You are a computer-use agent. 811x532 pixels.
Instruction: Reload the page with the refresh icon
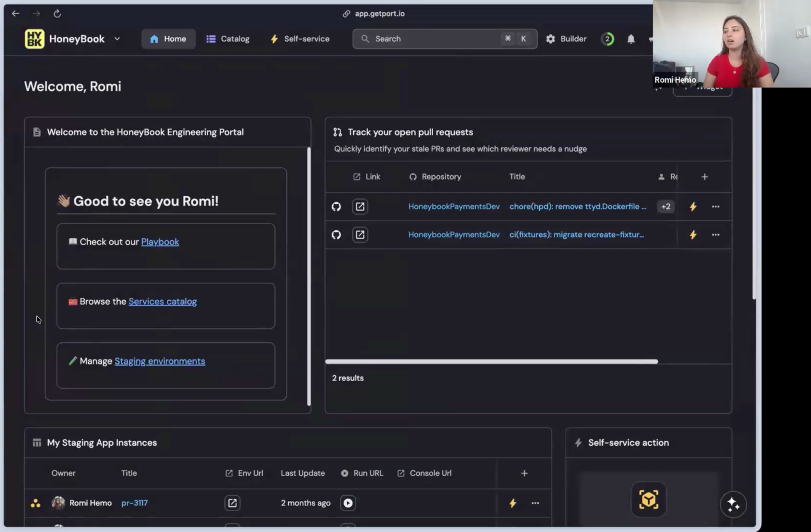57,13
